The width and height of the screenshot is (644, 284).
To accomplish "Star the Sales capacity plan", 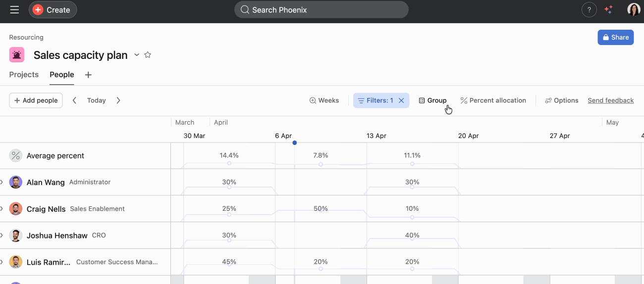I will (148, 55).
